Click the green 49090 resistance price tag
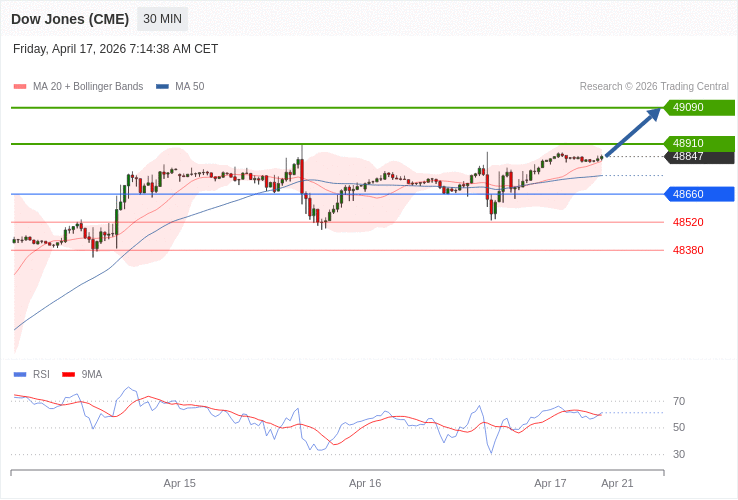The image size is (738, 500). coord(699,107)
